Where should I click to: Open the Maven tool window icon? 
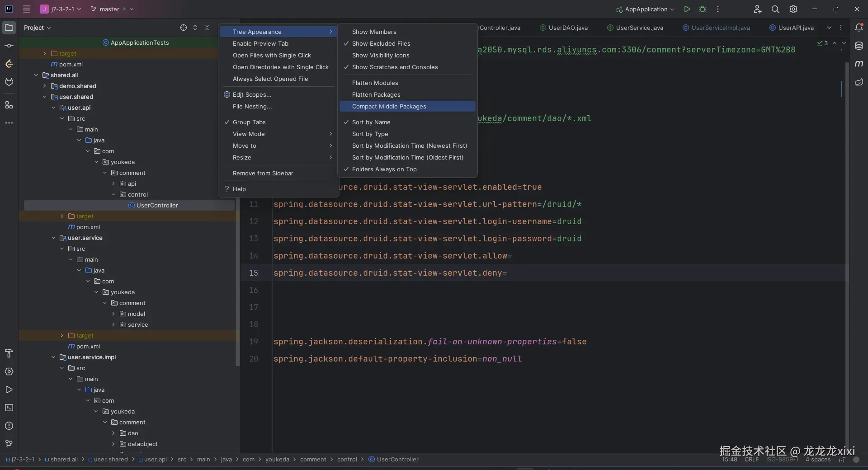(859, 64)
